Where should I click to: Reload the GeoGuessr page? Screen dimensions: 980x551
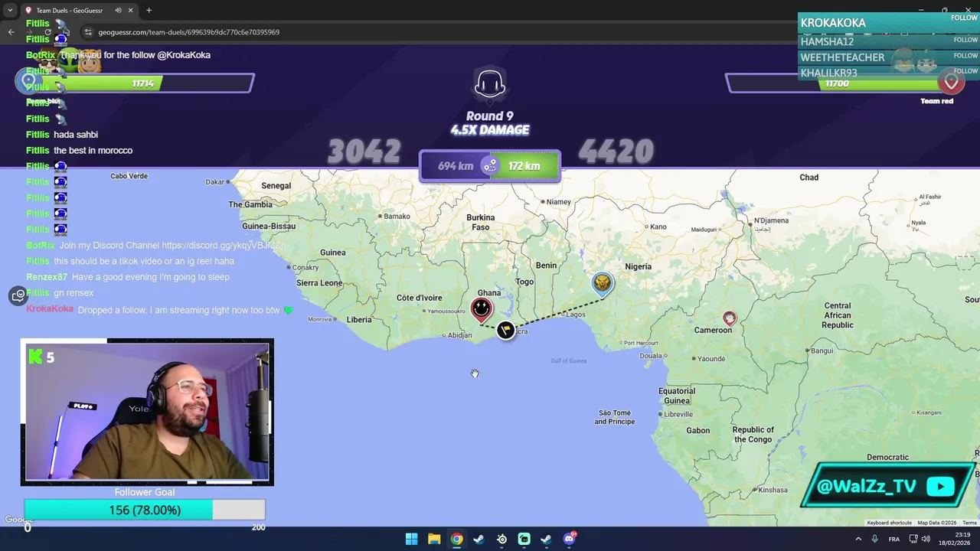click(47, 32)
